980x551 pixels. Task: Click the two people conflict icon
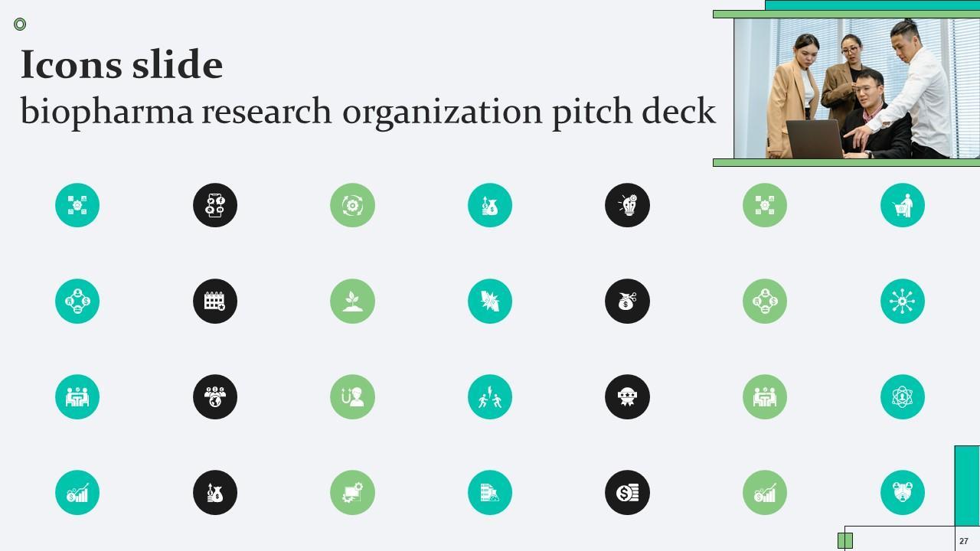[490, 396]
